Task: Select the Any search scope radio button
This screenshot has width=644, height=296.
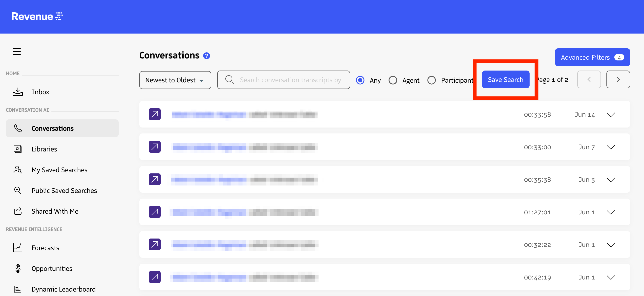Action: tap(360, 80)
